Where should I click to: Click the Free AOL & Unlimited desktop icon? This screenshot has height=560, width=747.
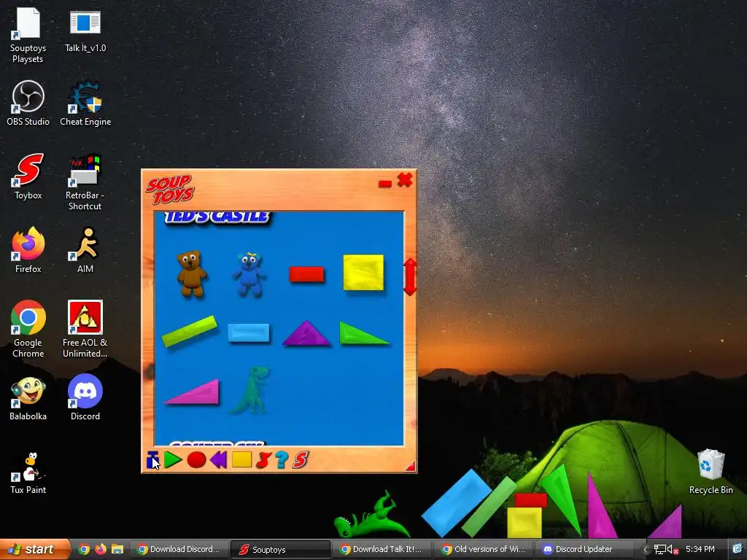[x=85, y=330]
